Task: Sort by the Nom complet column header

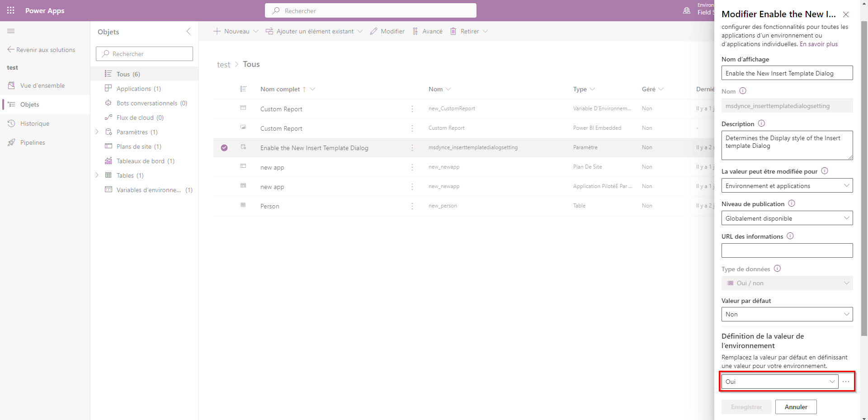Action: coord(288,89)
